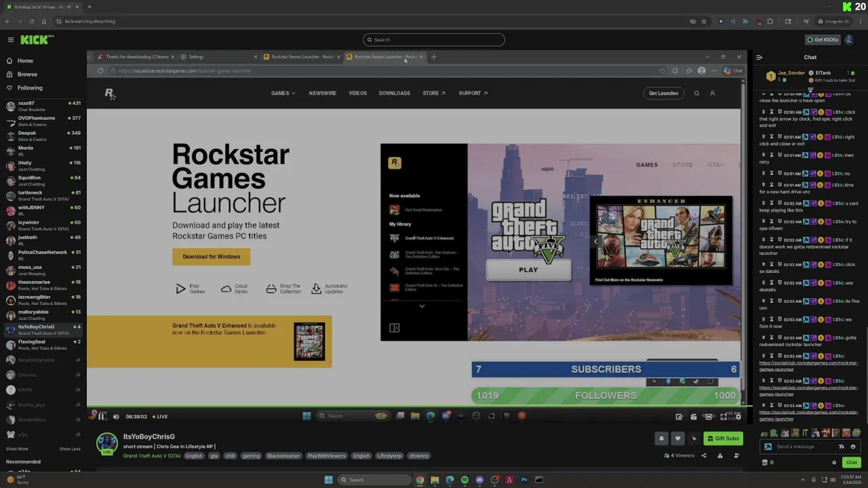Click the heart follow button
868x488 pixels.
677,439
